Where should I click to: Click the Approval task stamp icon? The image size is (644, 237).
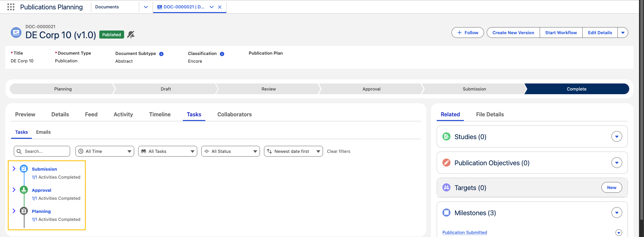click(24, 190)
